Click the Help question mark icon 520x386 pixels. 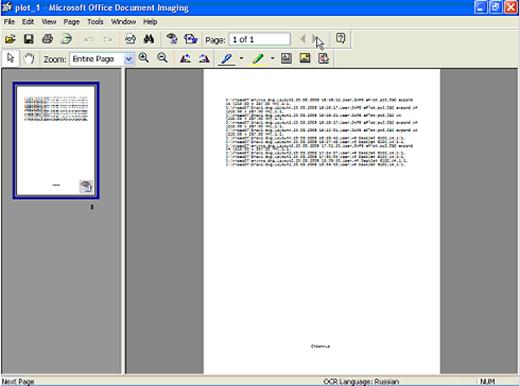point(340,39)
